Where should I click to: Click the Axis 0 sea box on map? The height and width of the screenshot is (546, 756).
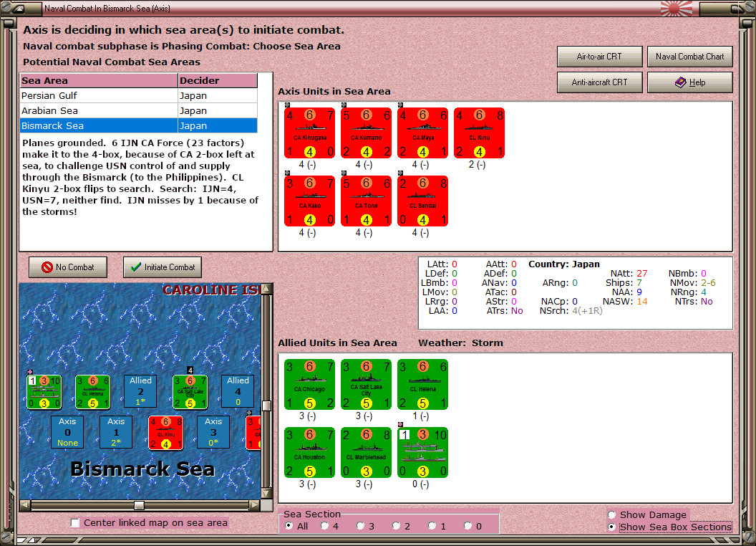[x=67, y=432]
